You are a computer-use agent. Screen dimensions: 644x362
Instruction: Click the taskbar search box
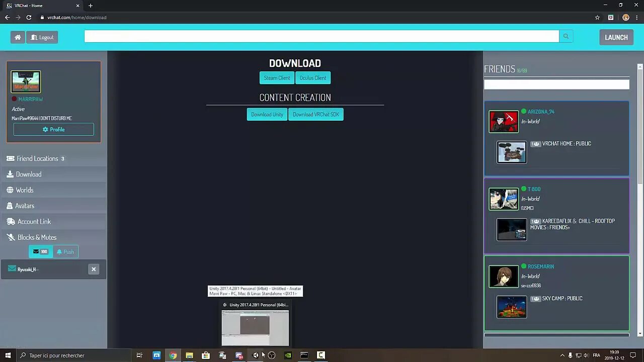pos(73,355)
